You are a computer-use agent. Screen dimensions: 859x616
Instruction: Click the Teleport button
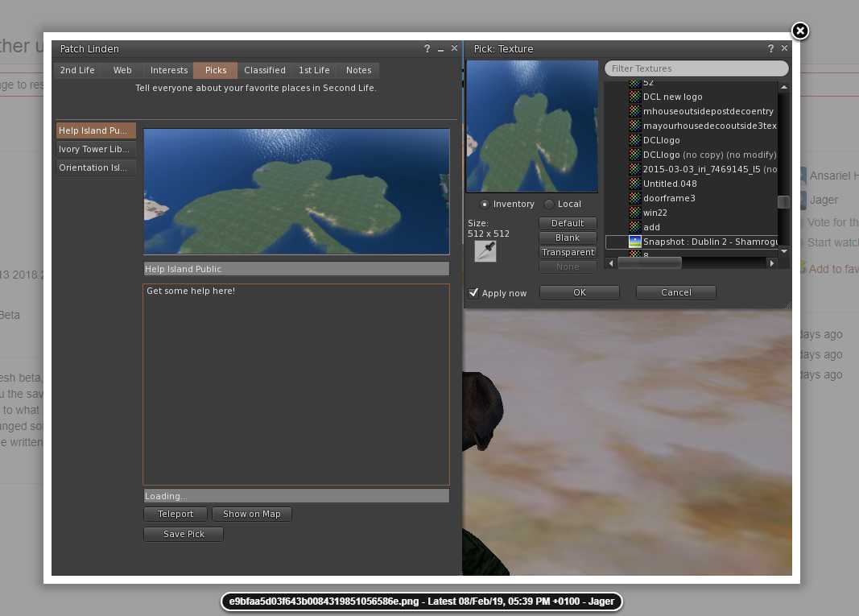[x=176, y=514]
